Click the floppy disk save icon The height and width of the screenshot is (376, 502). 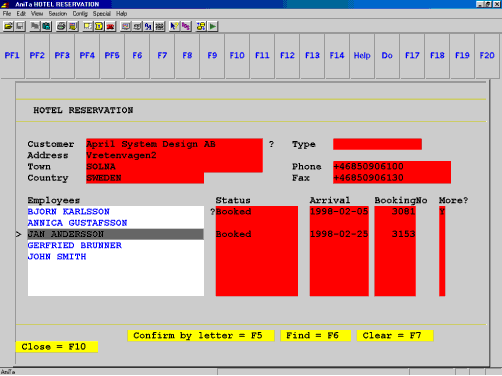coord(20,26)
